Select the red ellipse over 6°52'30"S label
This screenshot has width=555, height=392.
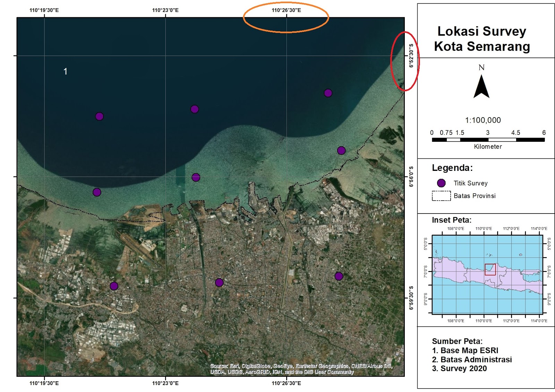coord(405,61)
